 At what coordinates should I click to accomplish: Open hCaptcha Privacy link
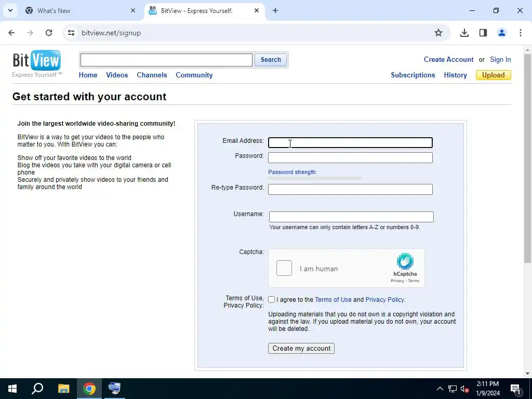[397, 281]
